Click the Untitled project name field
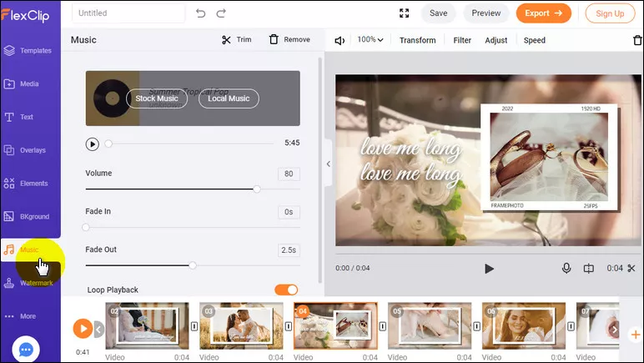This screenshot has height=363, width=644. point(128,13)
